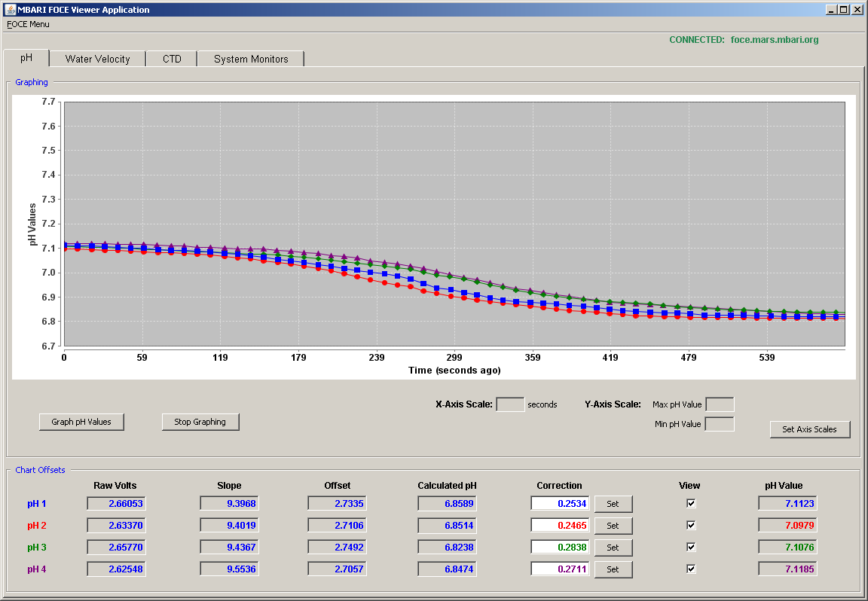The width and height of the screenshot is (868, 601).
Task: Click the Min pH Value input field
Action: (720, 425)
